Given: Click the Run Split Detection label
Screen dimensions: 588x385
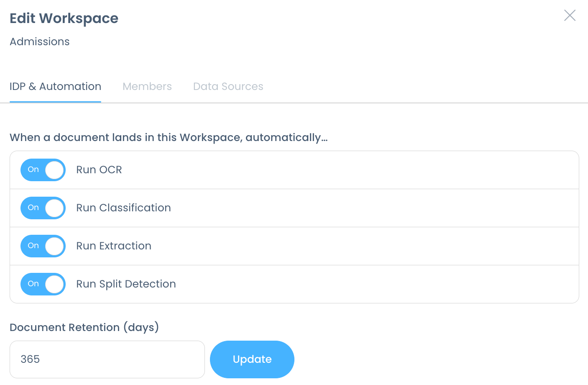Looking at the screenshot, I should (126, 284).
